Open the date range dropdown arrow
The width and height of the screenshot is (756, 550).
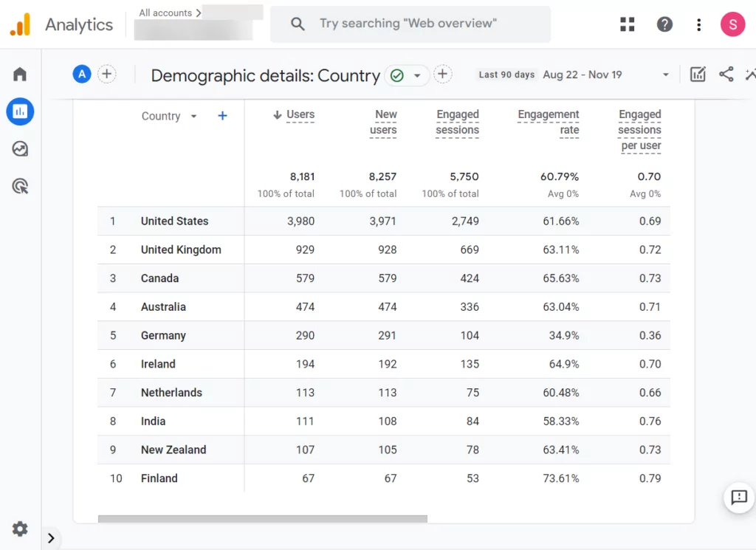(x=665, y=75)
